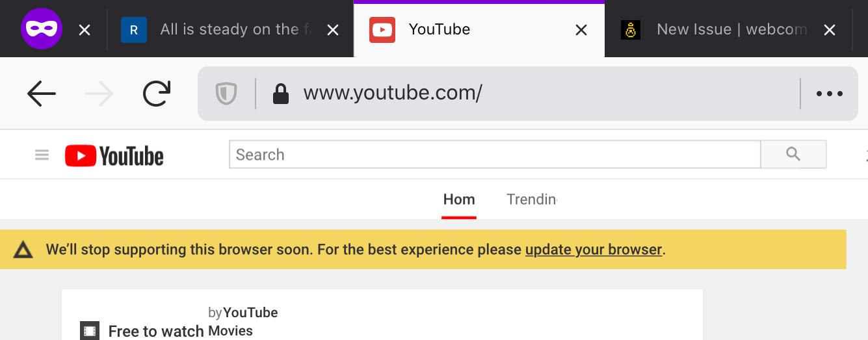This screenshot has width=868, height=340.
Task: Open browser three-dot menu
Action: click(x=830, y=94)
